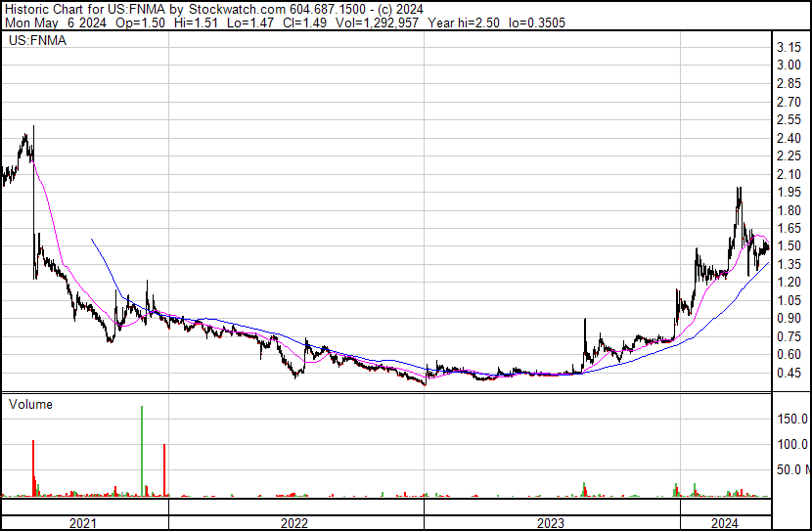This screenshot has width=812, height=531.
Task: Click the 3.15 price axis label
Action: [789, 48]
